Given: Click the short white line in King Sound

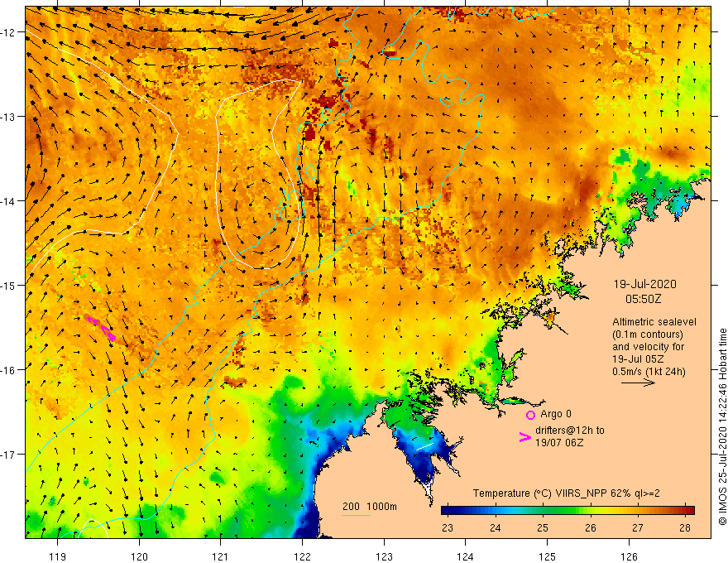Looking at the screenshot, I should (424, 446).
